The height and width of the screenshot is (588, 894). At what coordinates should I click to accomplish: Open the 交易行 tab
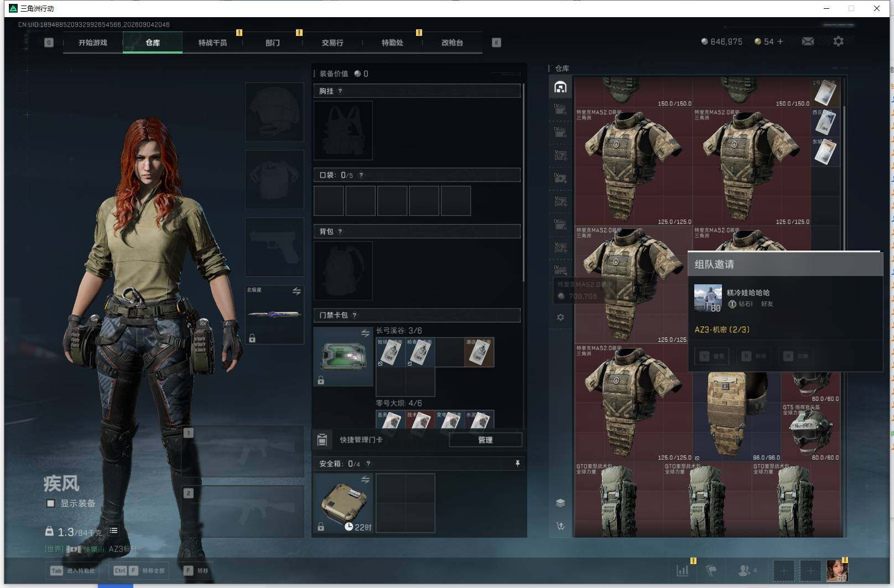tap(332, 43)
